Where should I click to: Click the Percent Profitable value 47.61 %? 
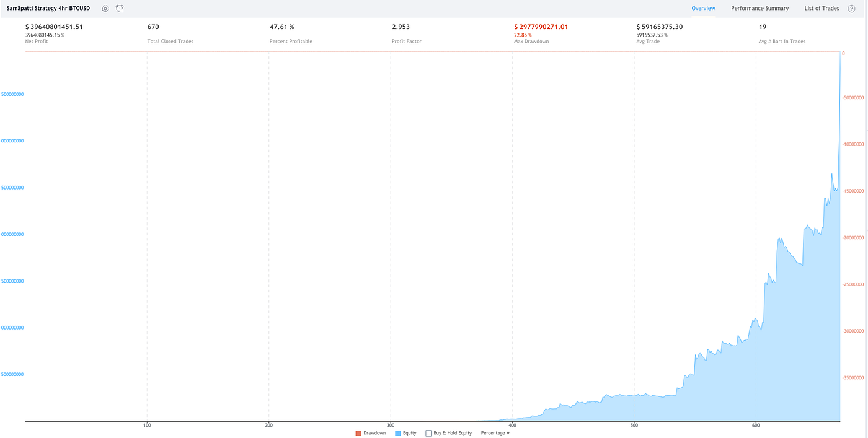(x=282, y=27)
